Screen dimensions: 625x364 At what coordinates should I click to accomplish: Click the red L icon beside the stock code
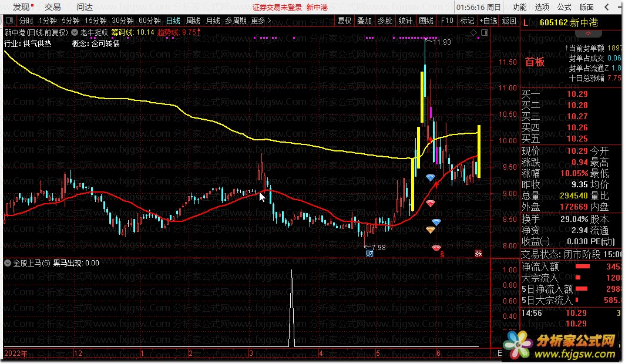pyautogui.click(x=526, y=23)
